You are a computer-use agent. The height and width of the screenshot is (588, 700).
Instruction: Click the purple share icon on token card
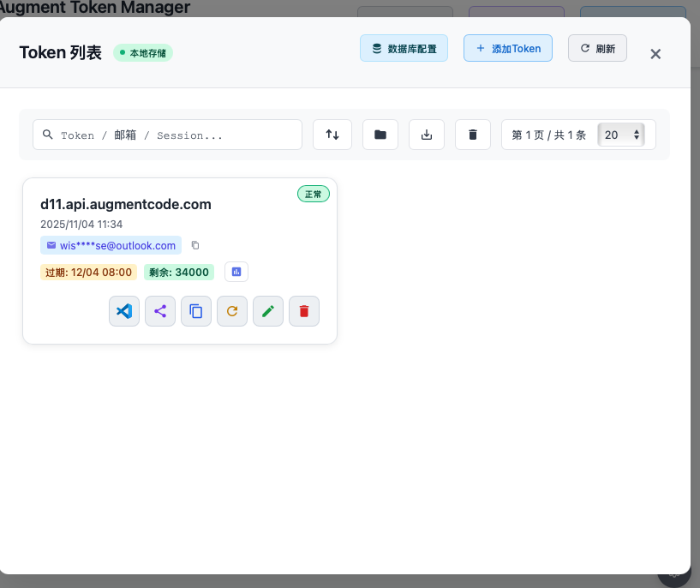click(x=160, y=311)
